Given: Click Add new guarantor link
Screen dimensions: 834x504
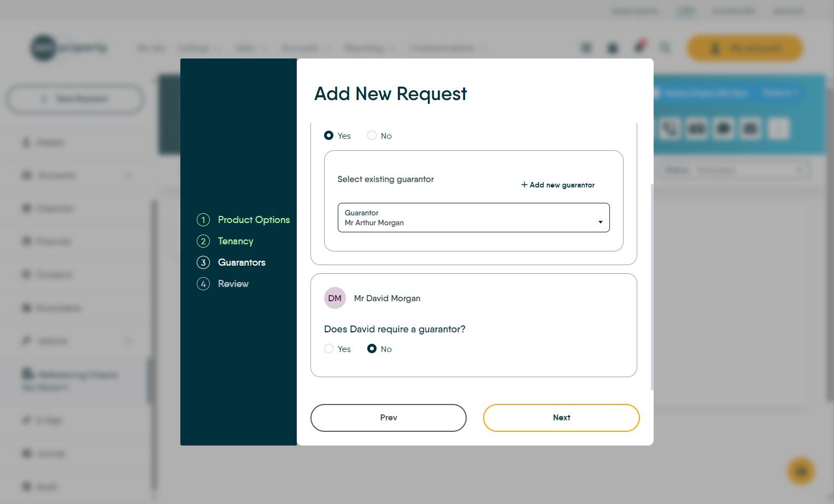Looking at the screenshot, I should click(x=558, y=185).
